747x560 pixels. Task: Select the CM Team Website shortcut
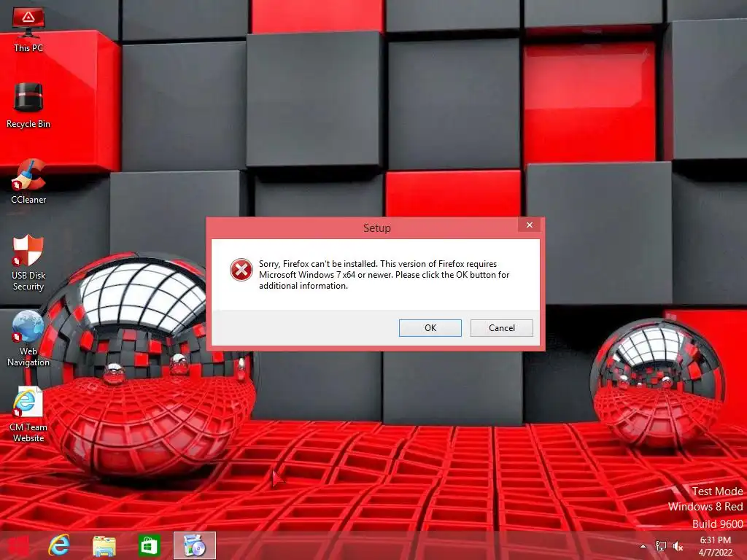(x=28, y=414)
